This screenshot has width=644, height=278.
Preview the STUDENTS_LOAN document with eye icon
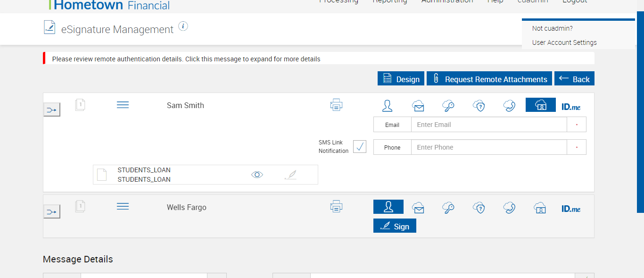[x=257, y=175]
